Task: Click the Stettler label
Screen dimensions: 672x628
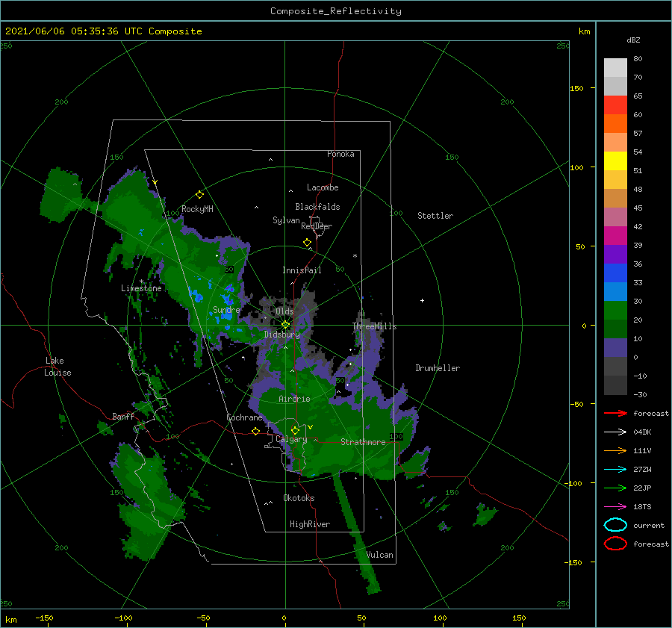Action: click(x=435, y=216)
